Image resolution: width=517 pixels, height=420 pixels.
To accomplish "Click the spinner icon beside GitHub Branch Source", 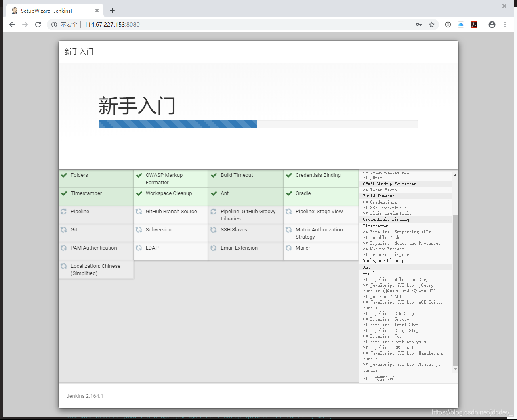I will pos(139,212).
